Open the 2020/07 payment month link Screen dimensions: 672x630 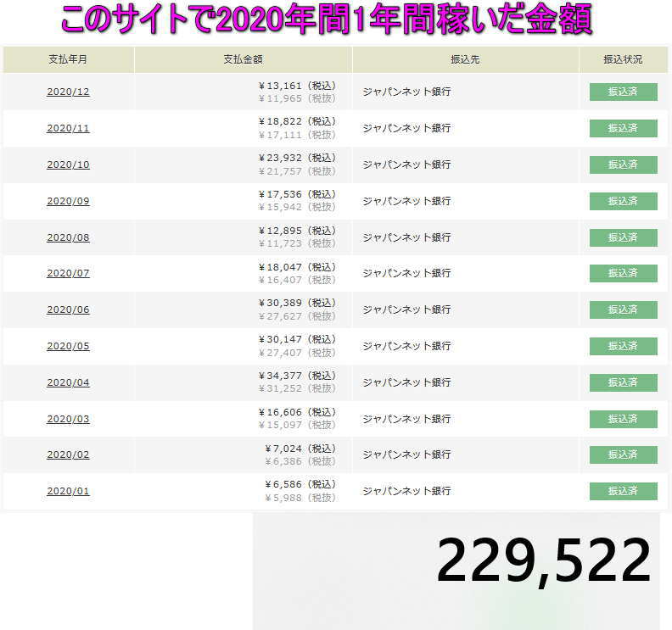[68, 273]
